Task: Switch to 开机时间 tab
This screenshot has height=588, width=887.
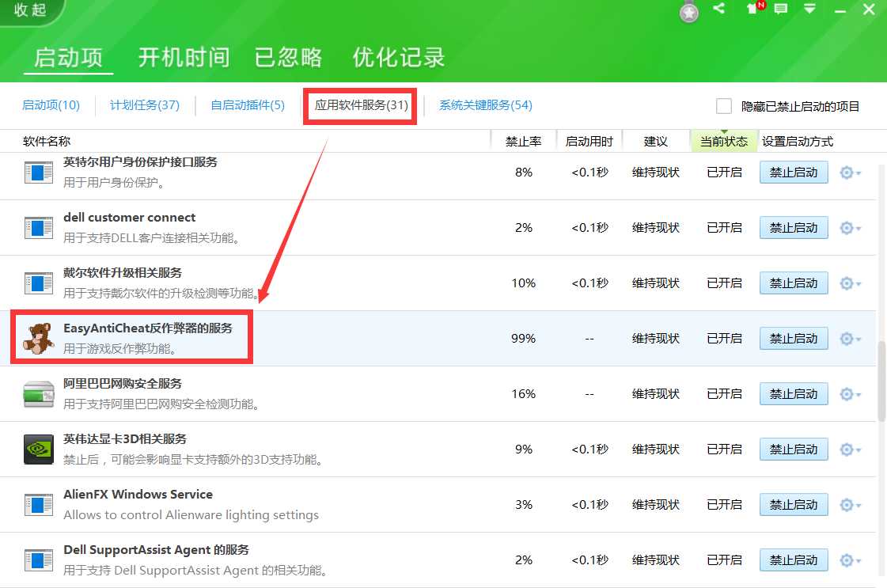Action: (x=184, y=58)
